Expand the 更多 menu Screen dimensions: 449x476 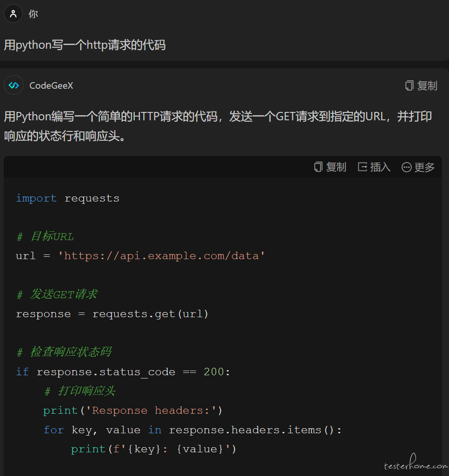pos(424,167)
